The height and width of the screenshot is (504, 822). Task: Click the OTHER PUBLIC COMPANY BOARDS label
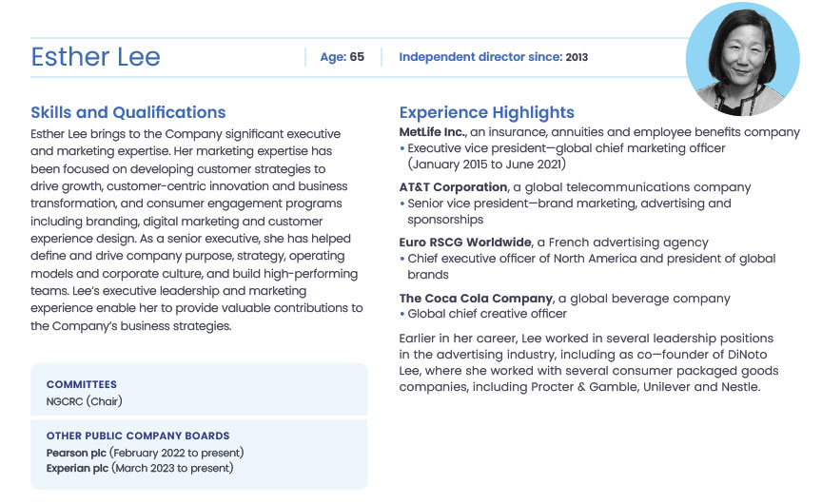click(x=138, y=436)
